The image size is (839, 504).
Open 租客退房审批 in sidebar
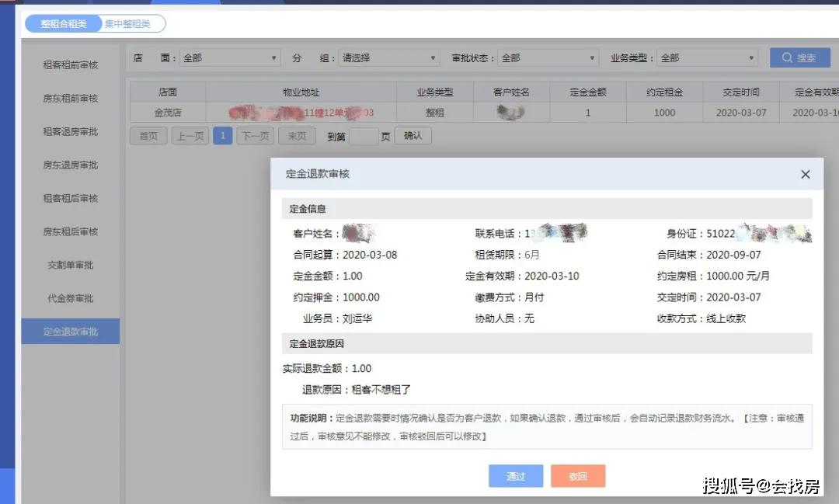pyautogui.click(x=71, y=131)
